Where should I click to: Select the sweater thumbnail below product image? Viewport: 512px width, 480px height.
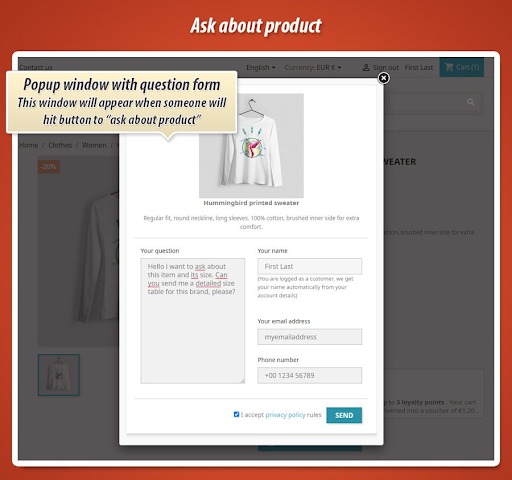click(x=59, y=375)
